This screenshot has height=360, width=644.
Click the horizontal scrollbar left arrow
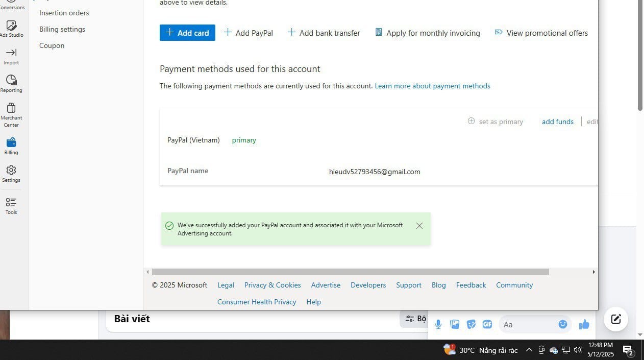[147, 272]
